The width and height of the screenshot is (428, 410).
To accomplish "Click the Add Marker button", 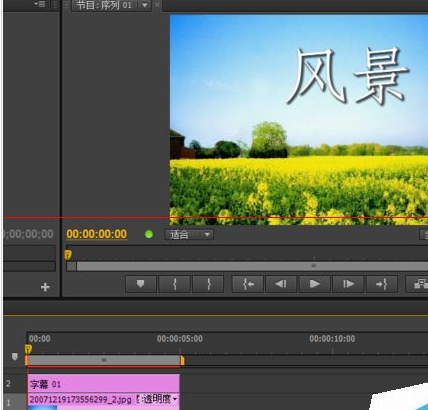I will (x=141, y=284).
